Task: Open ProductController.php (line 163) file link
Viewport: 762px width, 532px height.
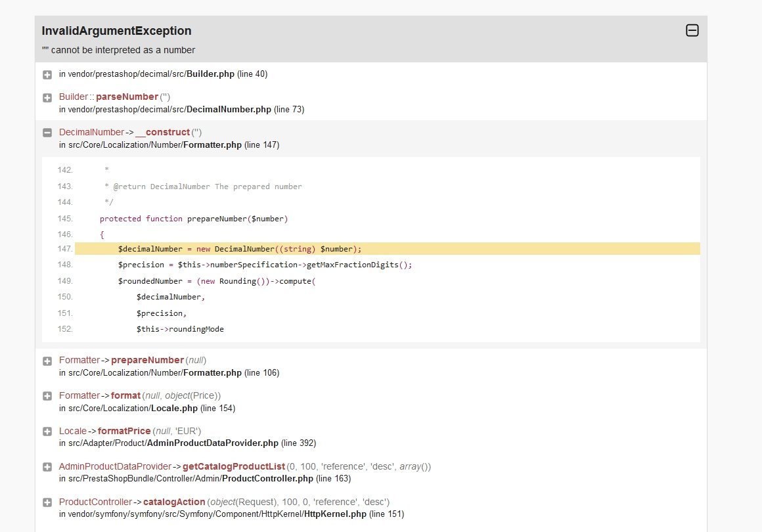Action: (205, 479)
